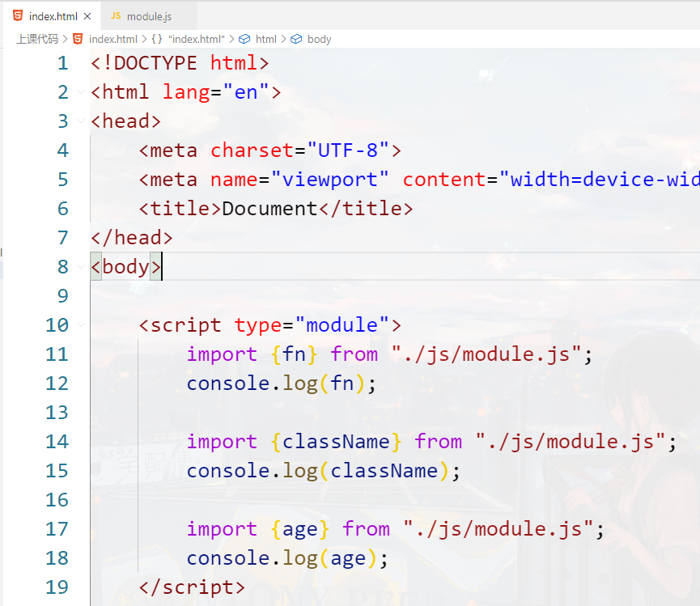The width and height of the screenshot is (700, 606).
Task: Click line number 9 in the gutter
Action: tap(63, 296)
